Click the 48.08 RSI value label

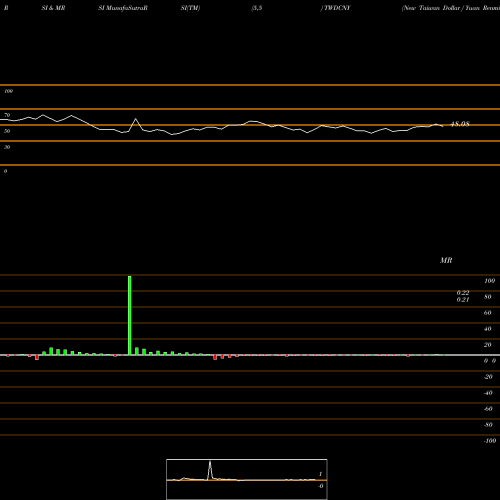(x=460, y=124)
